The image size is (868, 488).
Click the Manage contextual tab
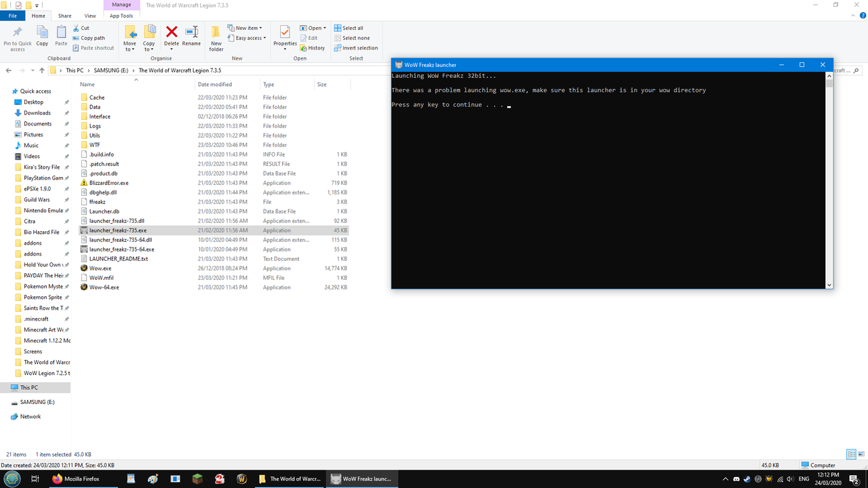121,5
